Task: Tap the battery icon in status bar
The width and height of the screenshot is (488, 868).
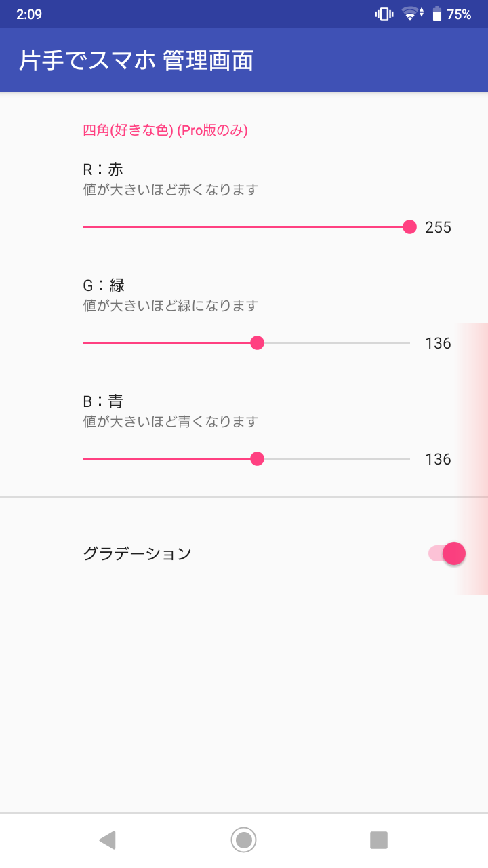Action: 437,14
